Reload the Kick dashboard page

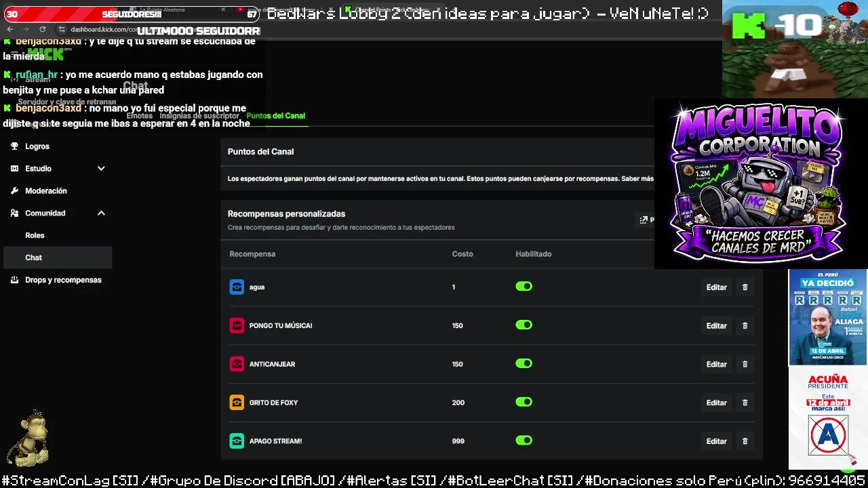click(x=42, y=29)
